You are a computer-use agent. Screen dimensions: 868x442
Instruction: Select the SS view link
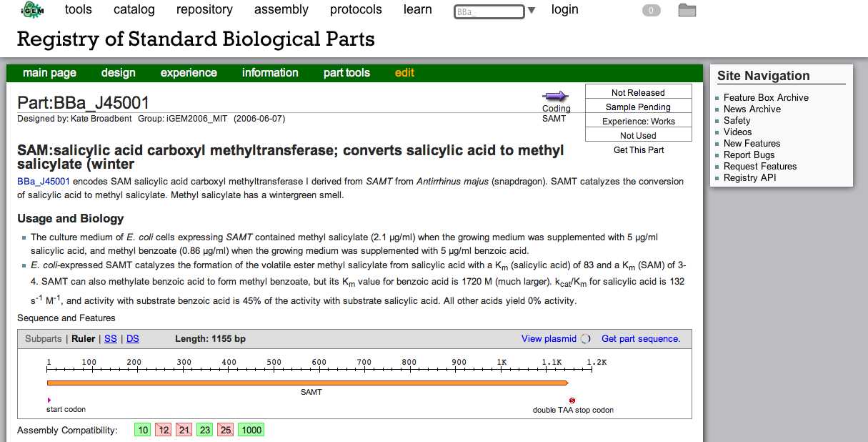coord(111,339)
